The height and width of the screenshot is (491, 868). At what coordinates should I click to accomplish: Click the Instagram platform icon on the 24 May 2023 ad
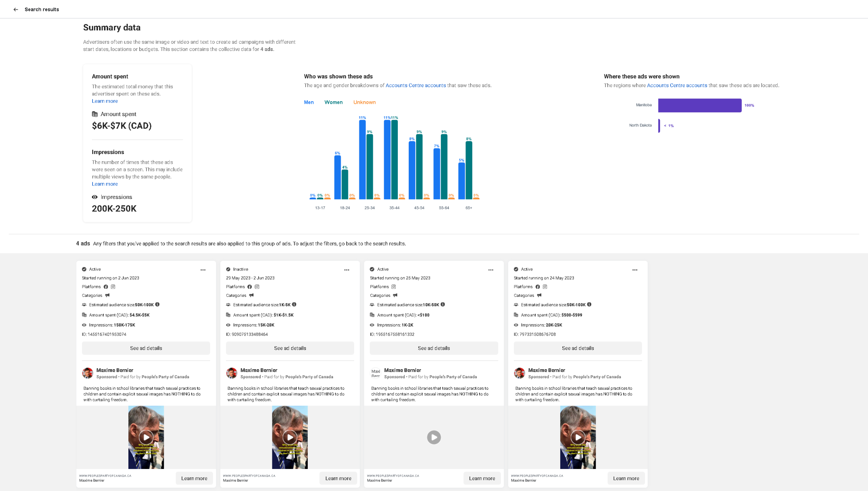545,287
